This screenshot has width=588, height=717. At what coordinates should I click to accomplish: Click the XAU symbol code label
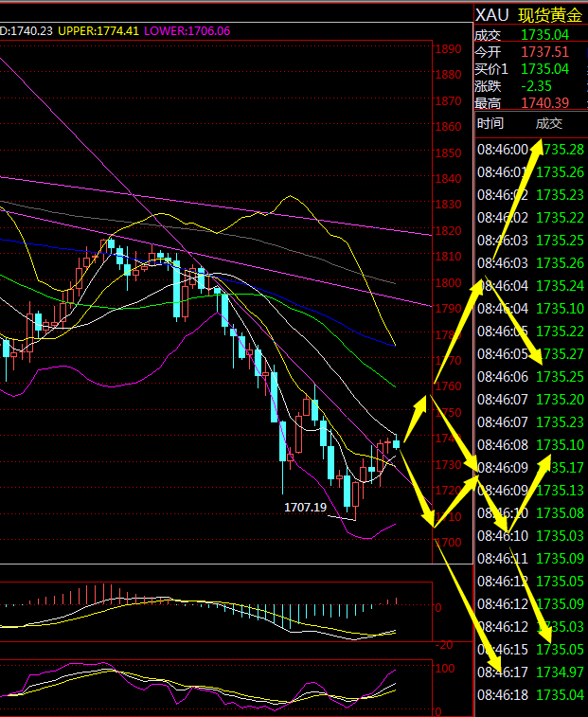click(x=492, y=15)
